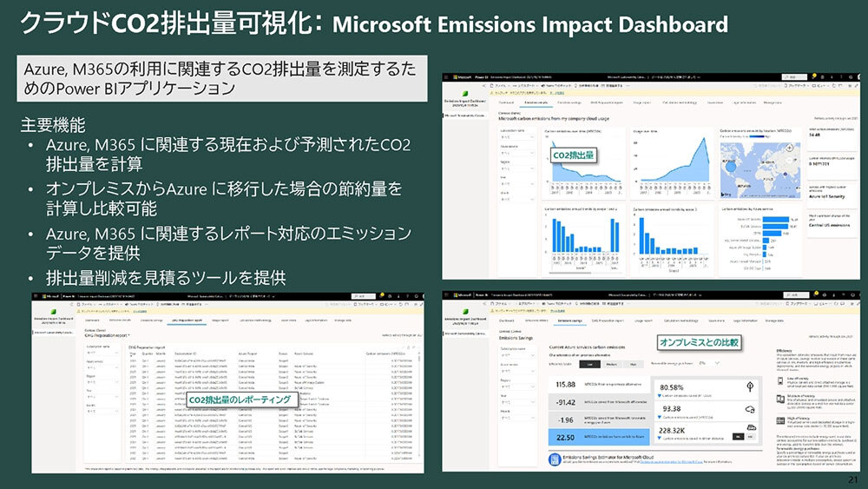Click blue 22.50 emissions result card
The width and height of the screenshot is (868, 489).
tap(599, 438)
